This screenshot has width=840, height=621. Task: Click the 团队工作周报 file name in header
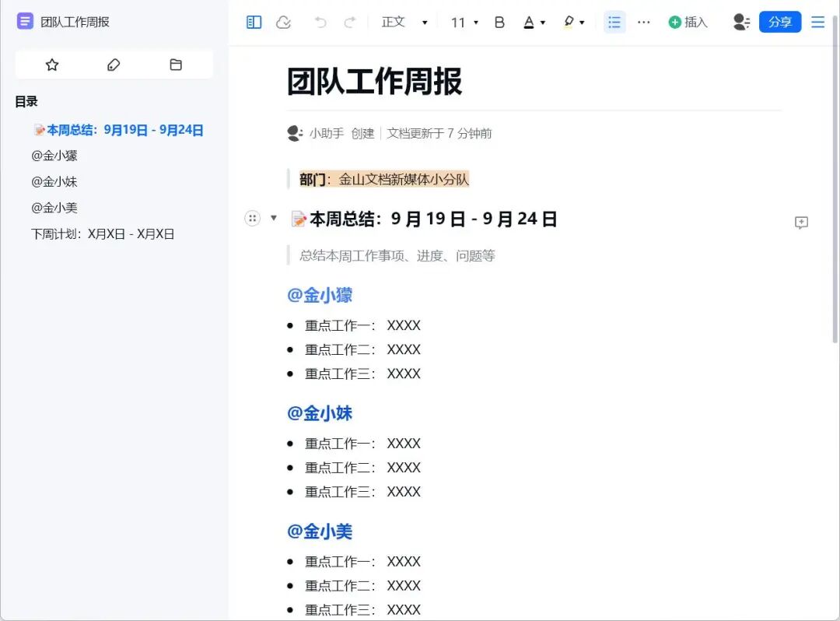point(75,22)
